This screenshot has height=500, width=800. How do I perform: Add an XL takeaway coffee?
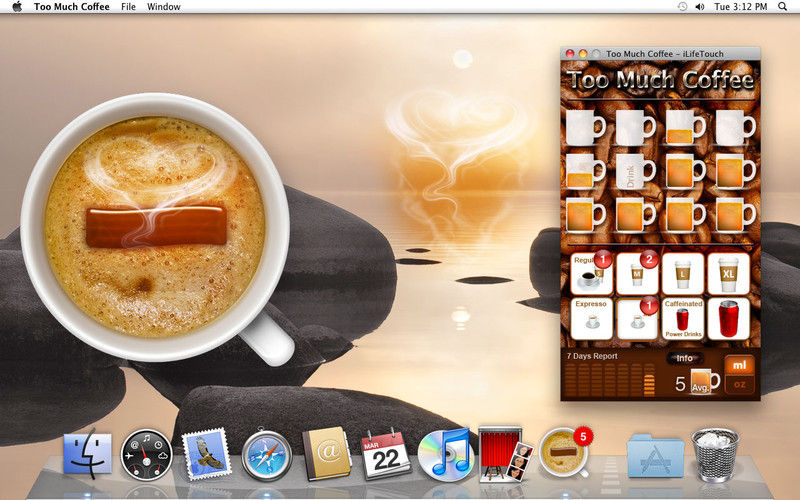[x=729, y=274]
